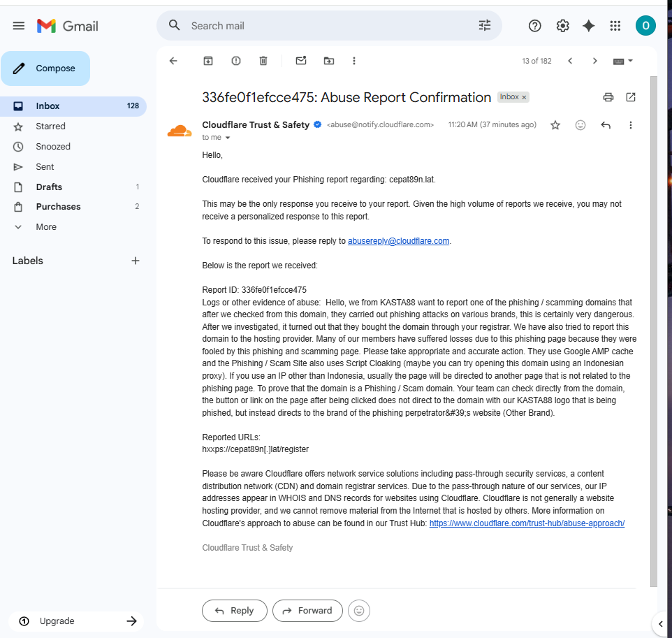Open the Cloudflare trust-hub abuse-approach link

[x=527, y=523]
